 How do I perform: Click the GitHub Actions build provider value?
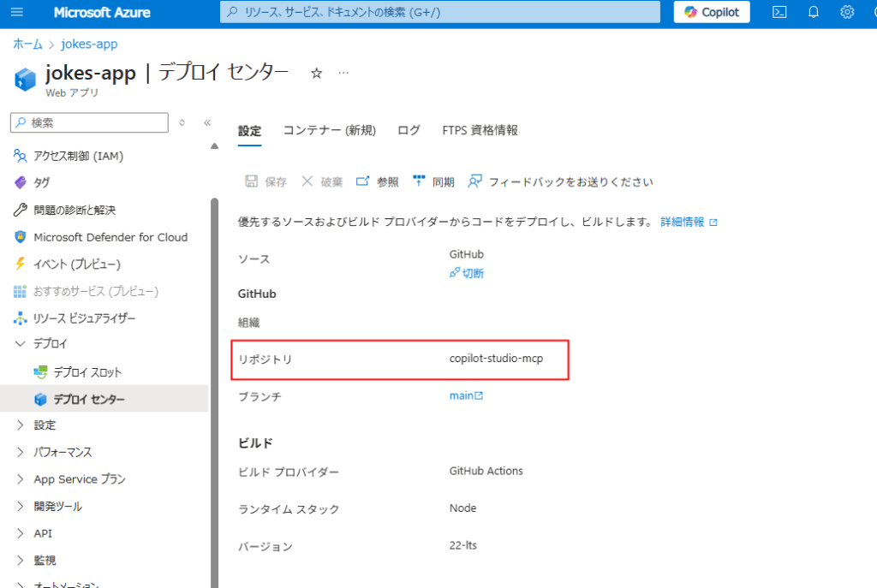tap(486, 471)
